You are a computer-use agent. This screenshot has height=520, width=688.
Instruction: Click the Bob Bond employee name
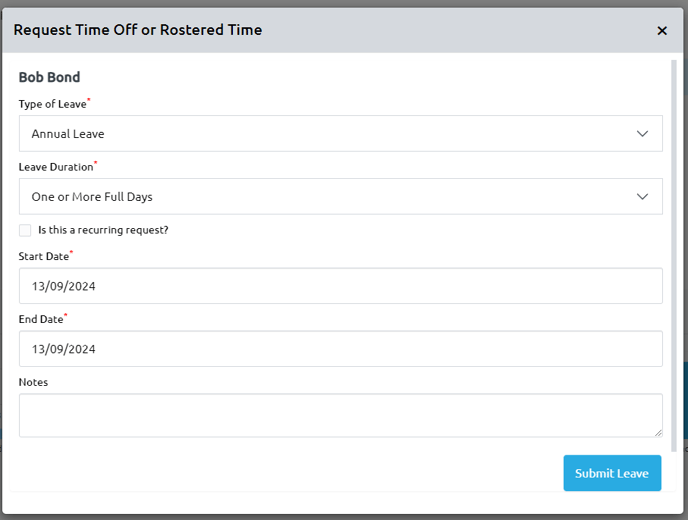point(49,77)
